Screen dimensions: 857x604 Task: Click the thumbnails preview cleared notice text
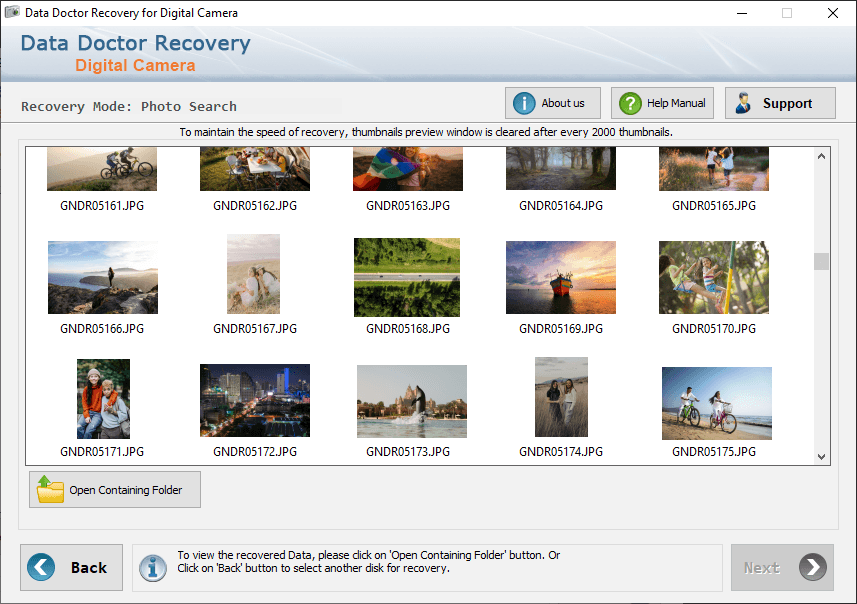coord(426,132)
